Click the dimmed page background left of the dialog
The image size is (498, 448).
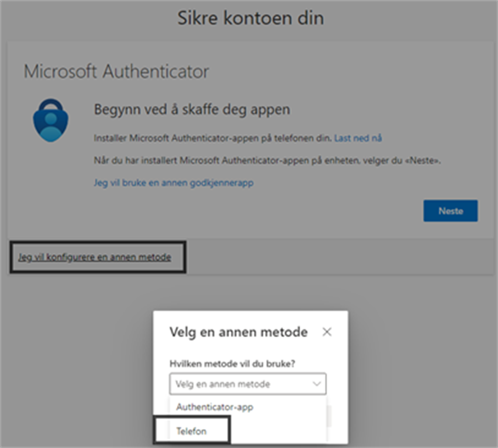pos(78,363)
